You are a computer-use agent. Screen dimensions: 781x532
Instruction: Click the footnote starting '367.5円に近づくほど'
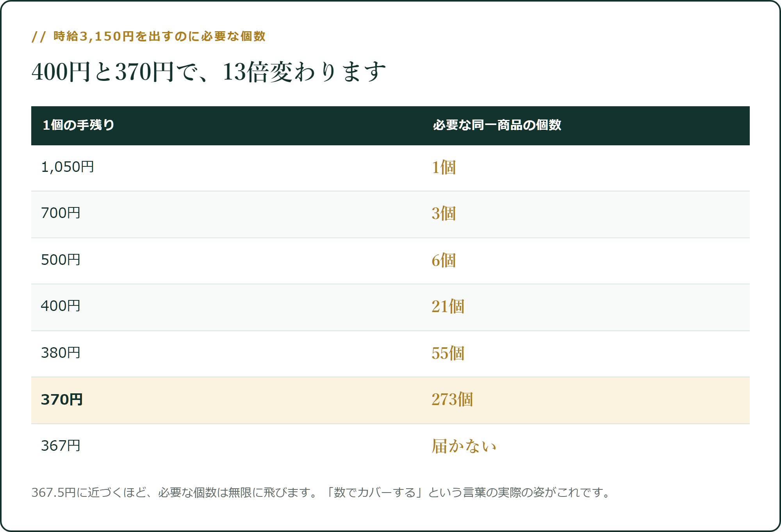pos(321,493)
